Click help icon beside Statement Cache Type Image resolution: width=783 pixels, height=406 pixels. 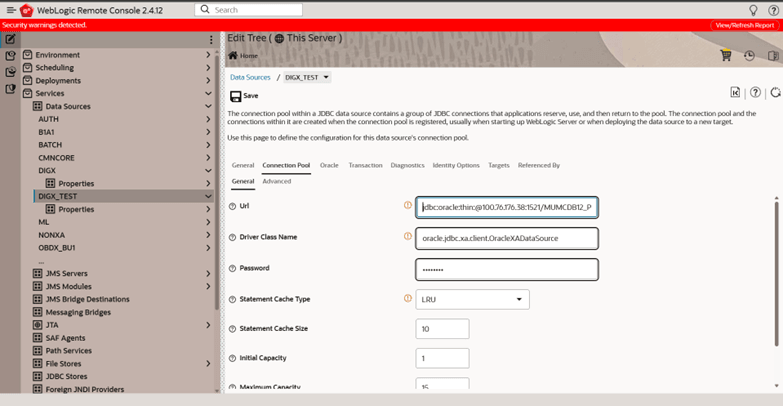point(232,300)
